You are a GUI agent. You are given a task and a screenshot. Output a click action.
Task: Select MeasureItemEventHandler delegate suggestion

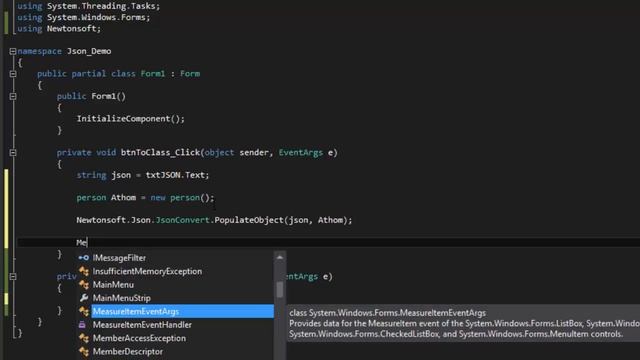coord(142,325)
